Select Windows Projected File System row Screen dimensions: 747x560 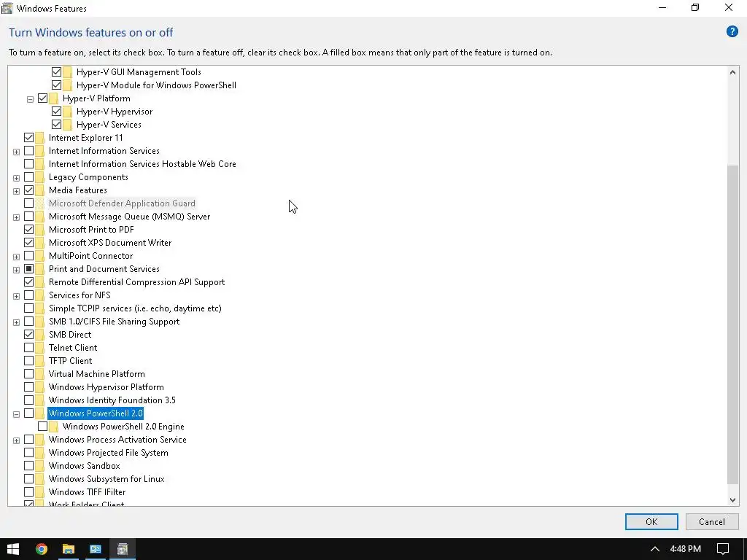click(108, 453)
